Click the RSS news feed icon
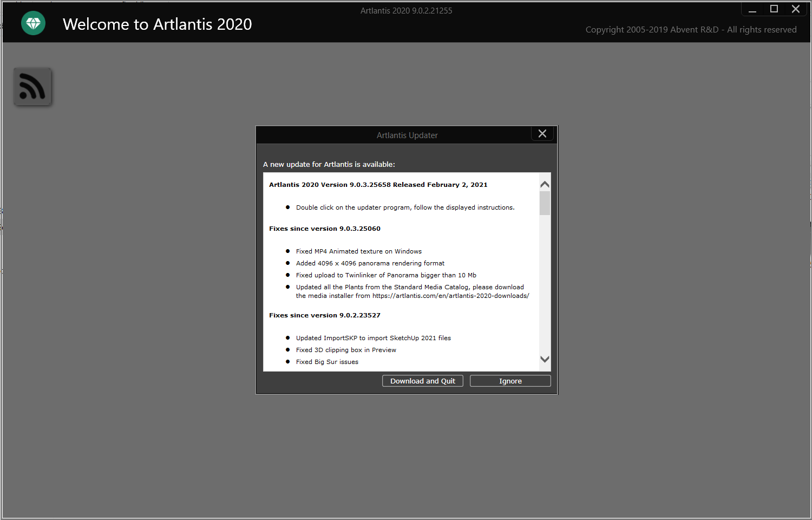The height and width of the screenshot is (520, 812). point(32,86)
